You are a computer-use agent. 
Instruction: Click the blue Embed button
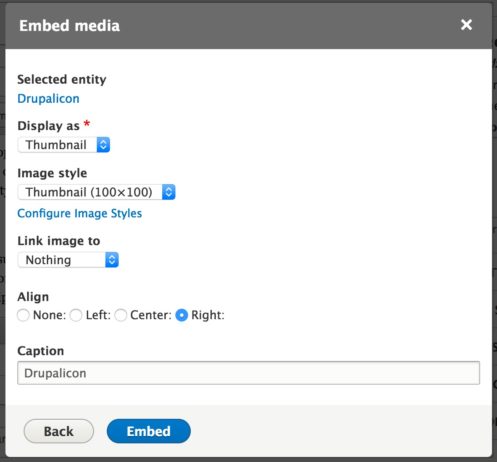pos(149,431)
